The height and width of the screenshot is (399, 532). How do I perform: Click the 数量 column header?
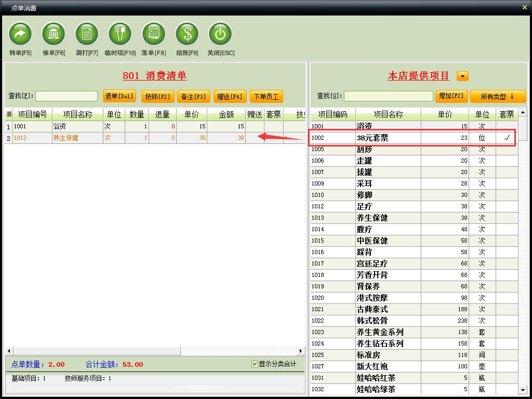pyautogui.click(x=137, y=115)
